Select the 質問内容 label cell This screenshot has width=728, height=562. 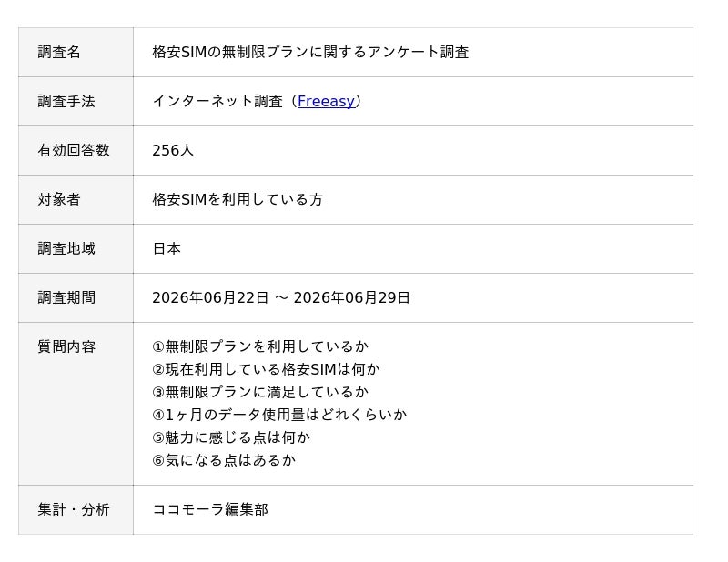76,404
